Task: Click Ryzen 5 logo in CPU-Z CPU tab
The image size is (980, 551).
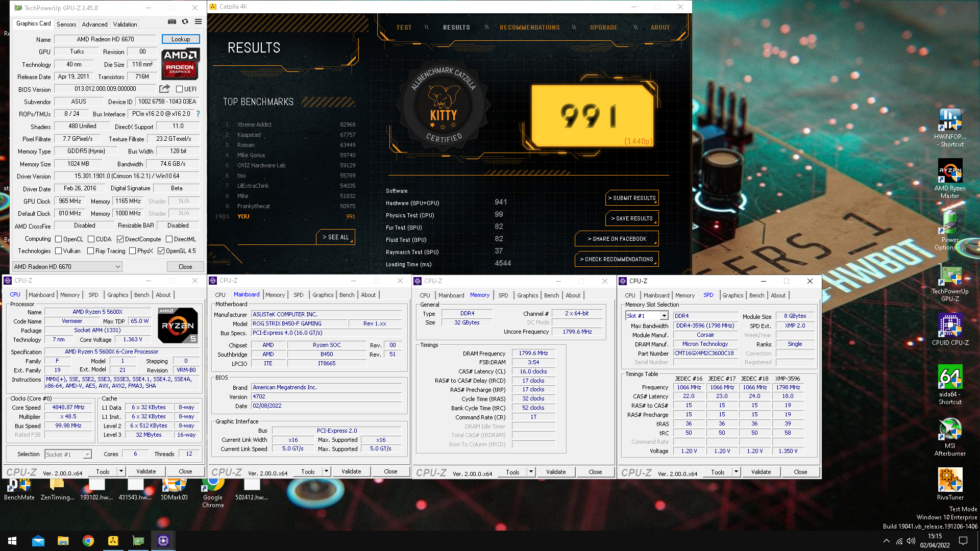Action: tap(178, 325)
